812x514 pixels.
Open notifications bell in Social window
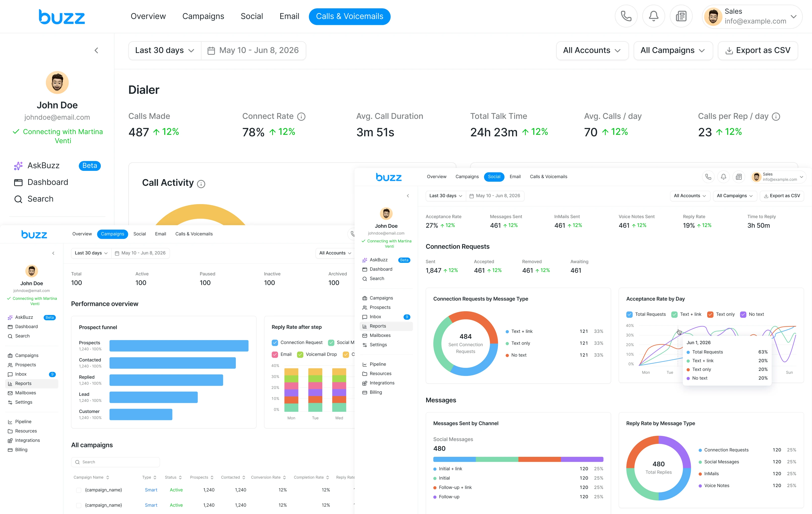pos(723,177)
